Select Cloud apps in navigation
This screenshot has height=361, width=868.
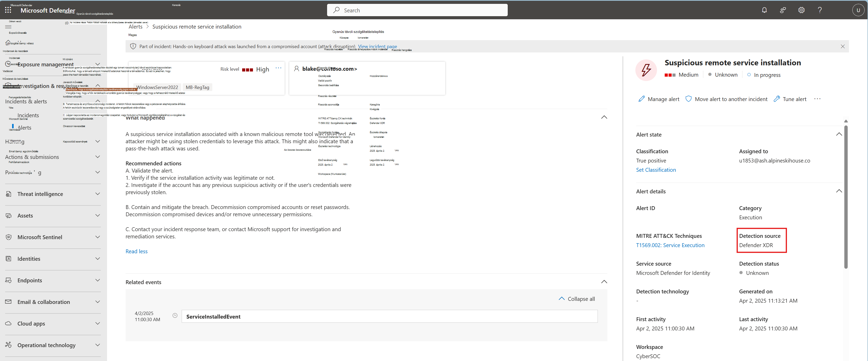click(x=53, y=323)
